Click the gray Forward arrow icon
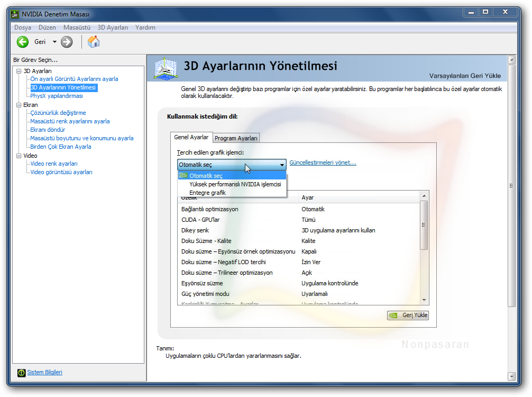Viewport: 532px width, 397px height. click(x=67, y=42)
